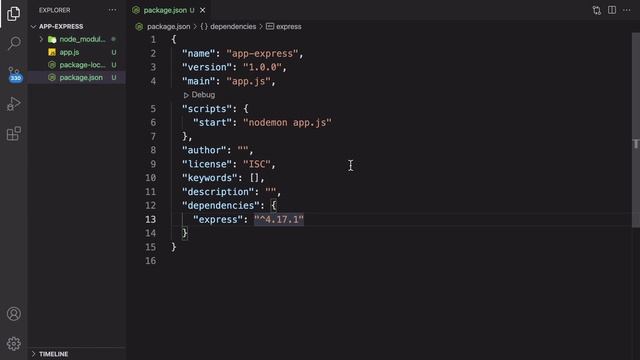This screenshot has width=640, height=360.
Task: Open app.js in the explorer
Action: tap(69, 52)
